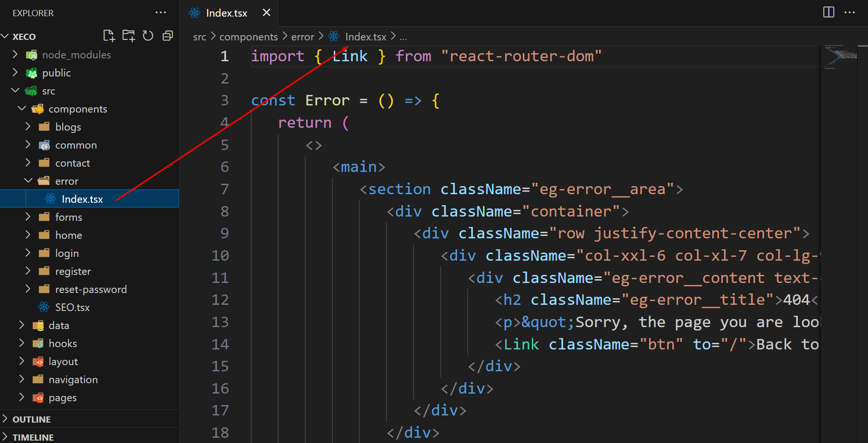Collapse the XECO workspace section
Viewport: 868px width, 443px height.
5,36
